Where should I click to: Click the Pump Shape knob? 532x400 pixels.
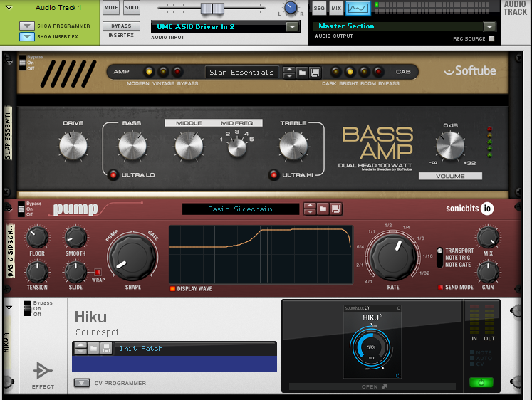(x=132, y=257)
